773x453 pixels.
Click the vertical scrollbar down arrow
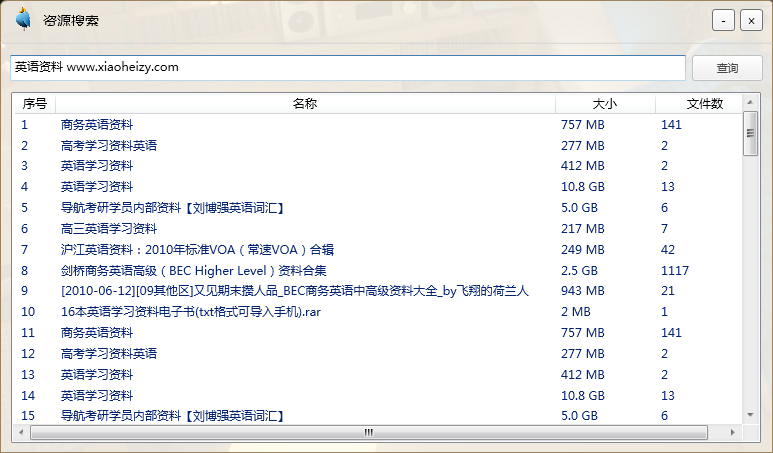coord(750,414)
